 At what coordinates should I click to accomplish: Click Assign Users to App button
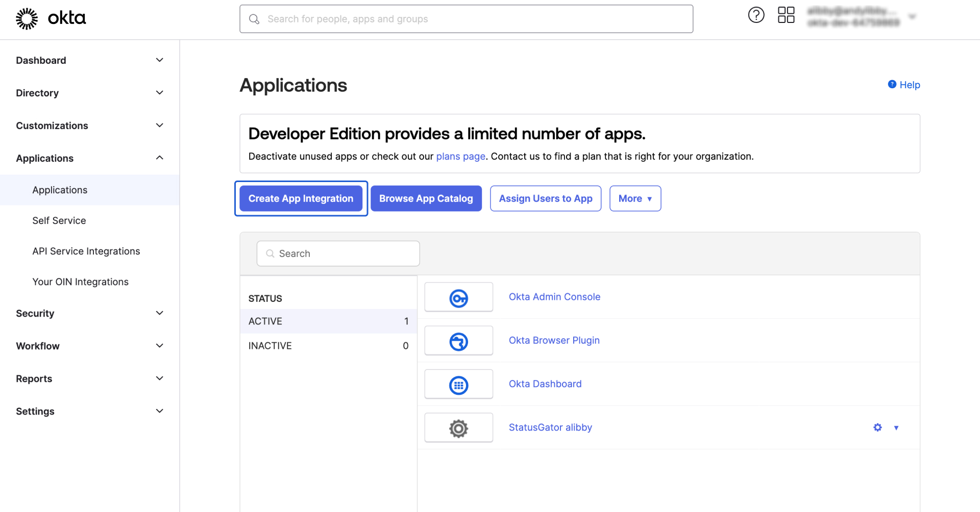(x=546, y=198)
